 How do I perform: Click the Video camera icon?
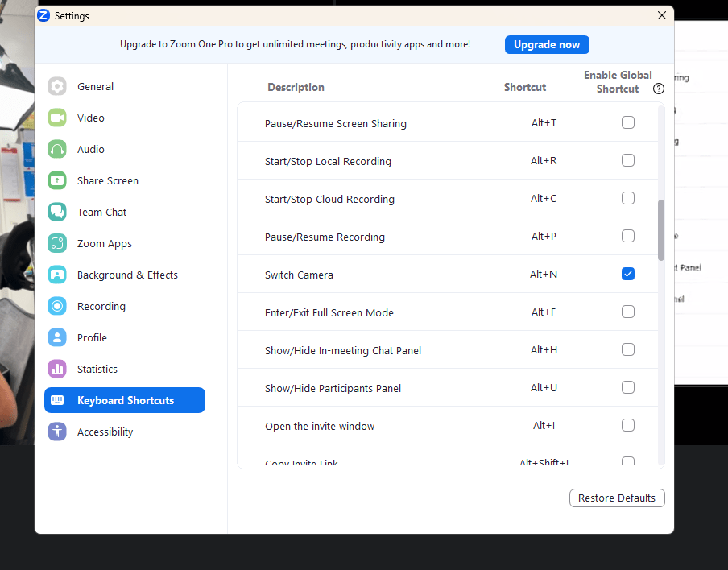pyautogui.click(x=57, y=118)
